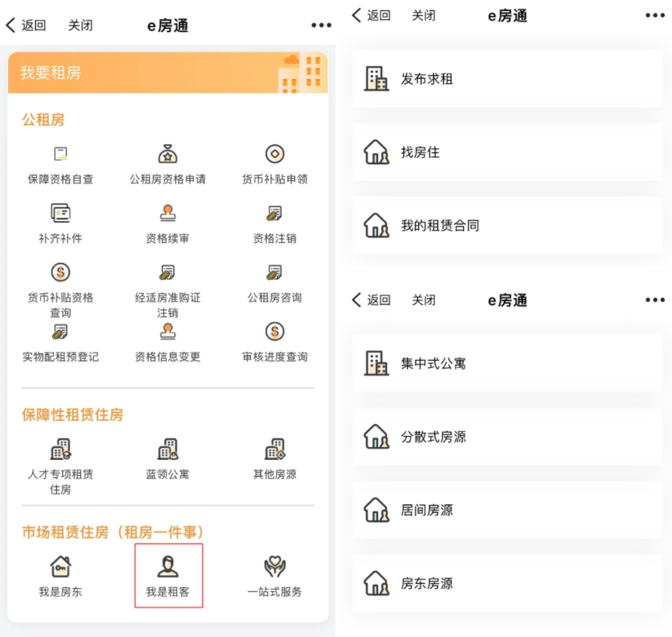Select 货币补贴申领 icon
The image size is (672, 637).
tap(275, 154)
